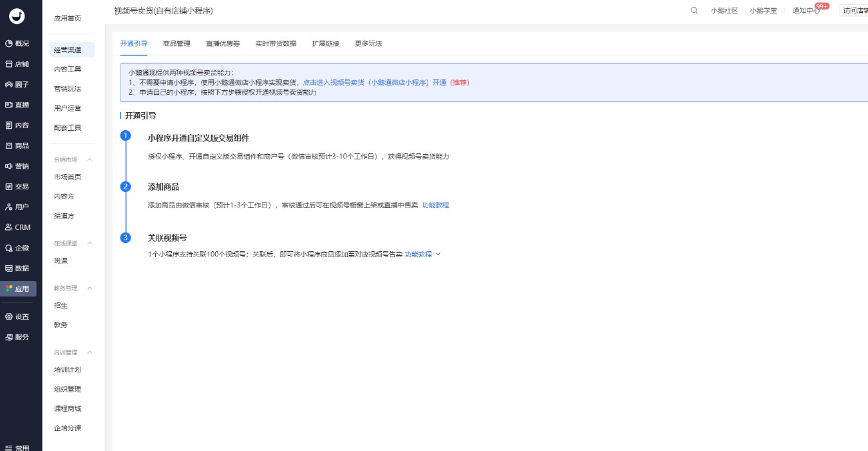
Task: Open 市场首页 menu item
Action: pos(68,177)
